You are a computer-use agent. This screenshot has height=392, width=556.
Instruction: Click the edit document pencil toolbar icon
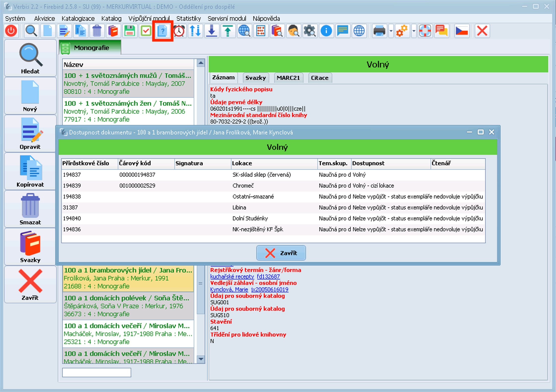tap(64, 31)
